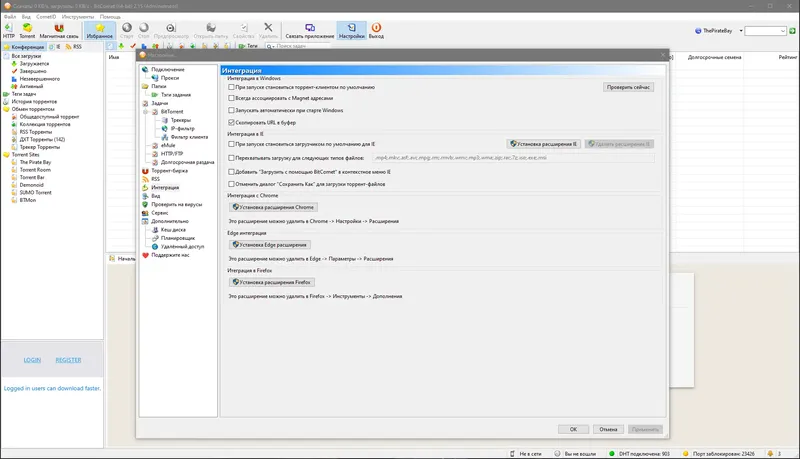Click the LOGIN link
Image resolution: width=800 pixels, height=459 pixels.
coord(32,360)
